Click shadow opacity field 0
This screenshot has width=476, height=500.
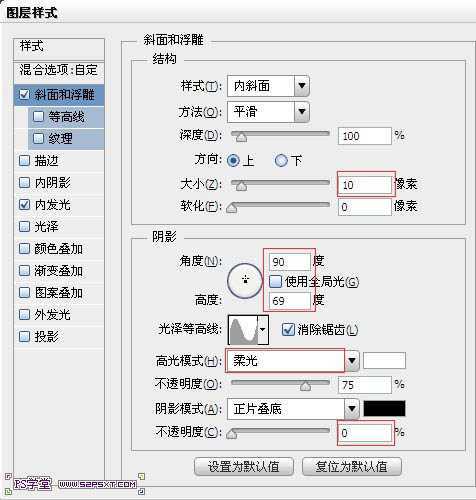tap(365, 433)
